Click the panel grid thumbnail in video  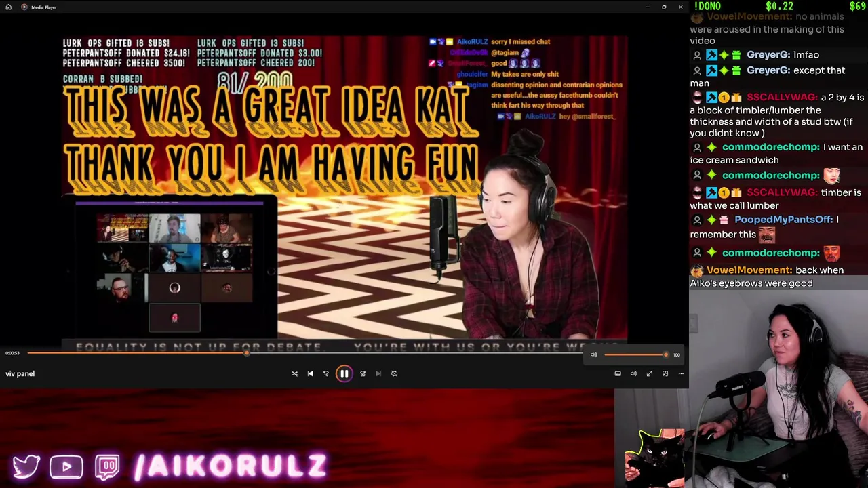(x=175, y=272)
